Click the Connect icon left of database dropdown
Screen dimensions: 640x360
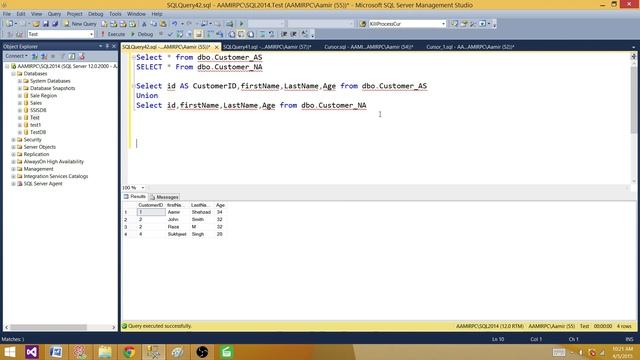coord(9,34)
